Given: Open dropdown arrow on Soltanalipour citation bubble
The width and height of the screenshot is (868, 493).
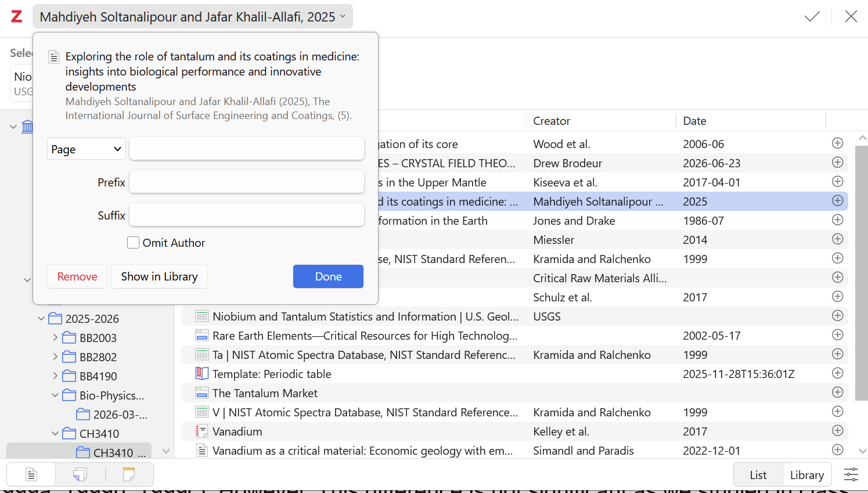Looking at the screenshot, I should 343,16.
